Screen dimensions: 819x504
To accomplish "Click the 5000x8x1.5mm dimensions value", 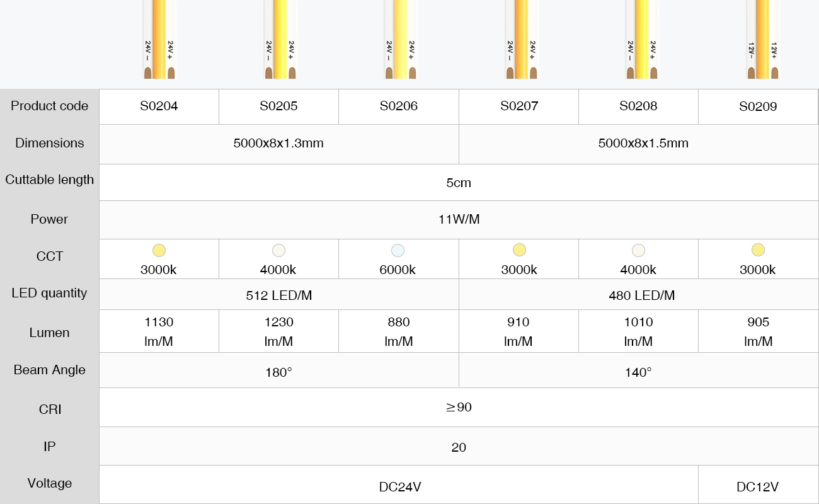I will click(x=643, y=144).
